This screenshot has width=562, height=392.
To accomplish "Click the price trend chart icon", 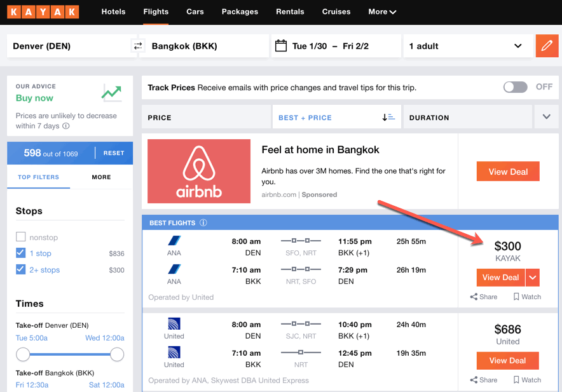I will click(111, 93).
